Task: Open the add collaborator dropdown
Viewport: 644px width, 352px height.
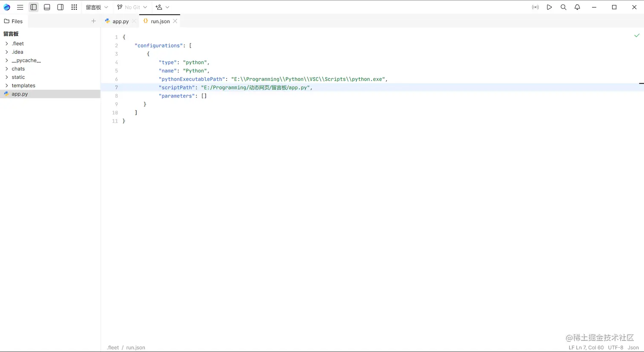Action: [x=162, y=7]
